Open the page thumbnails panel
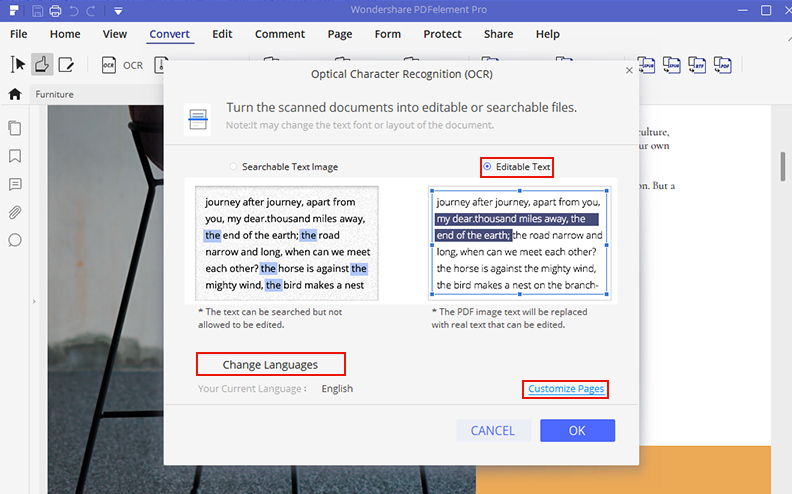The image size is (792, 494). point(15,128)
